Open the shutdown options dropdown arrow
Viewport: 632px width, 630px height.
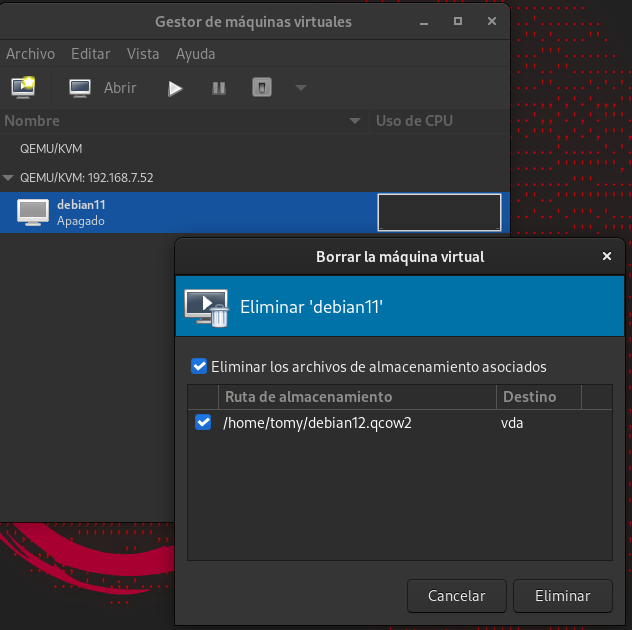(301, 88)
